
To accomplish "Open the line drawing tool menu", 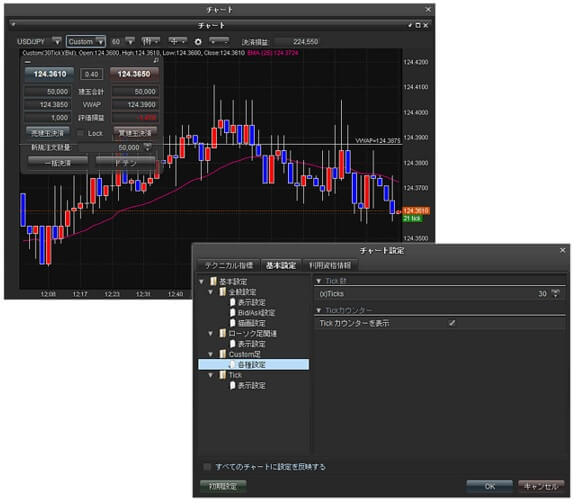I will point(219,42).
